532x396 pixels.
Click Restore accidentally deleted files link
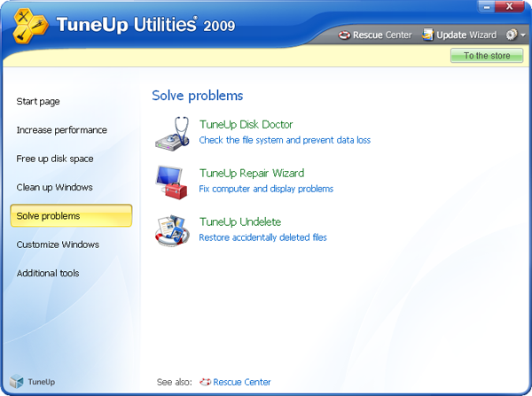(x=262, y=237)
